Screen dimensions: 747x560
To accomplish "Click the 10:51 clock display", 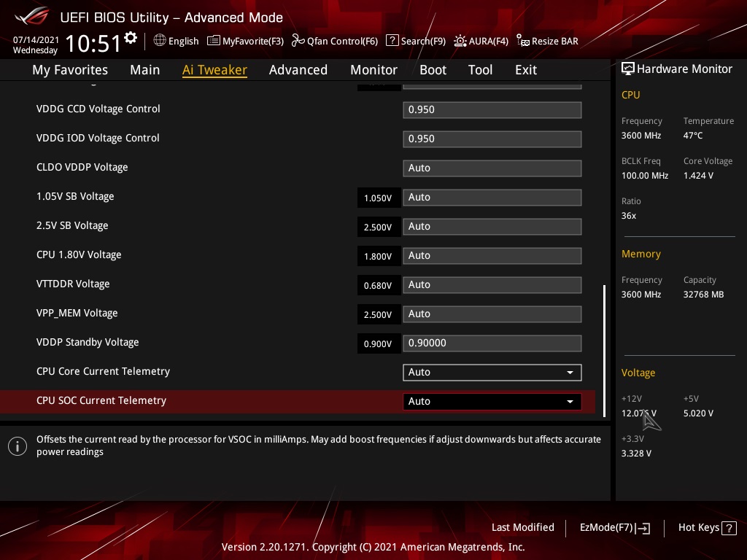I will [93, 43].
